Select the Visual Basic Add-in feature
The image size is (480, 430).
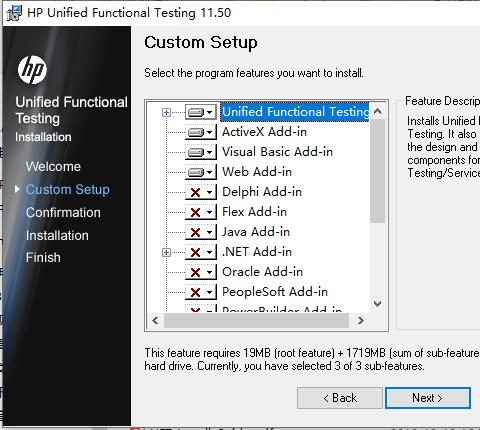click(x=277, y=152)
